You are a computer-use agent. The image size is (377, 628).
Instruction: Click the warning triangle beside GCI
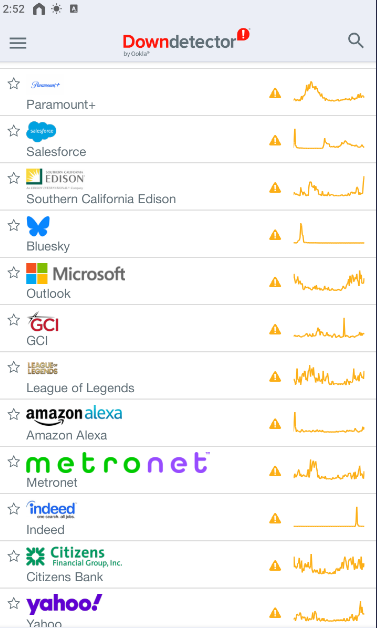275,329
